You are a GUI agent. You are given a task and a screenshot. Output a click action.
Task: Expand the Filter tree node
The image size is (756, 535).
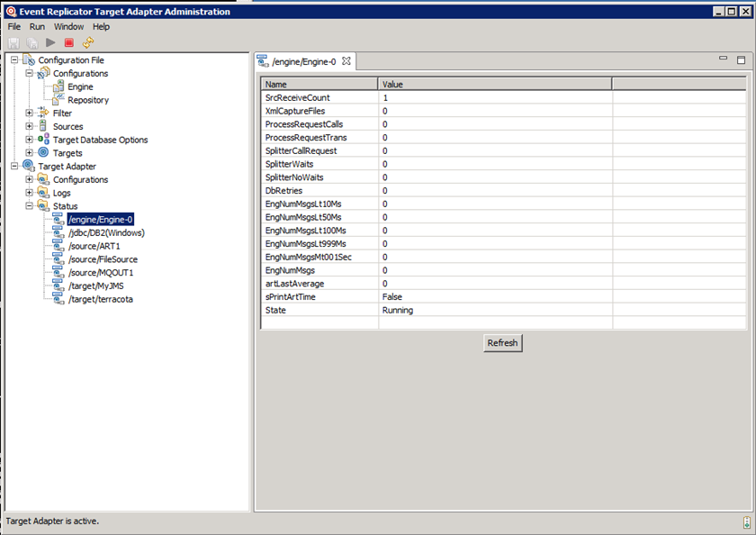tap(30, 113)
